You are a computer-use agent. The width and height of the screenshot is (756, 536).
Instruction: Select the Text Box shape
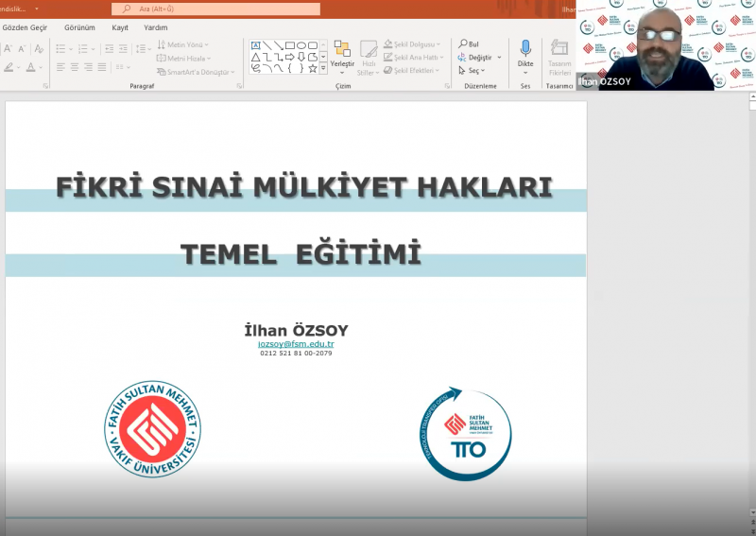256,45
